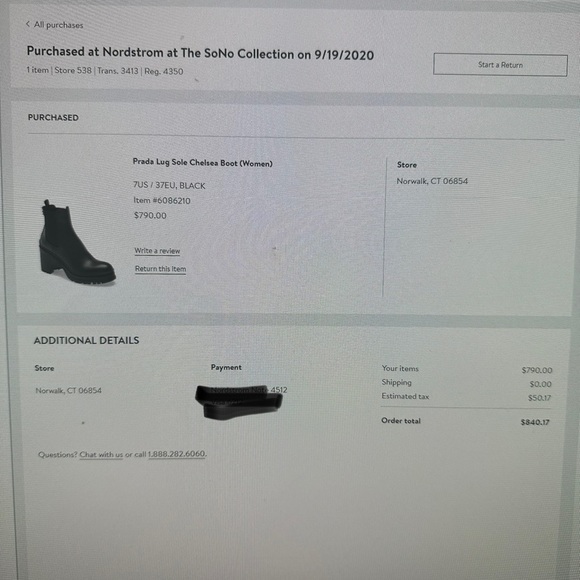Image resolution: width=580 pixels, height=580 pixels.
Task: Click the PURCHASED section header
Action: [53, 118]
